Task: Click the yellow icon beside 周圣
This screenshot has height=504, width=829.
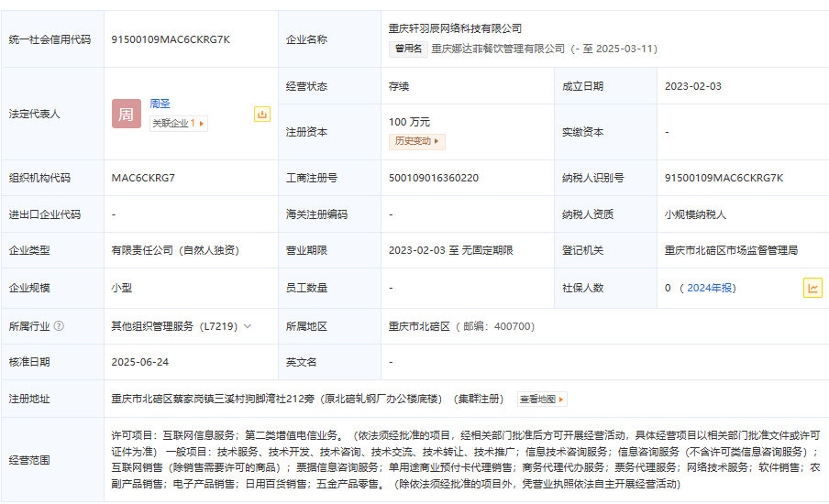Action: click(262, 114)
